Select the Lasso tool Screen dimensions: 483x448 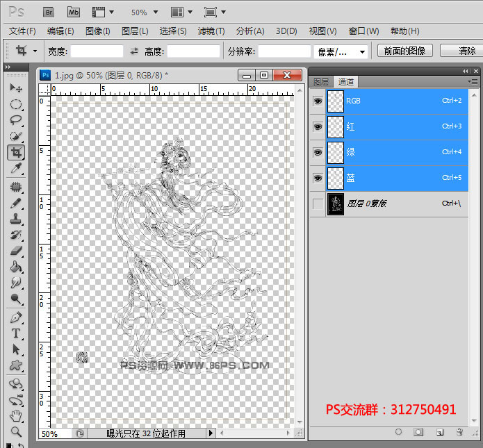tap(16, 120)
